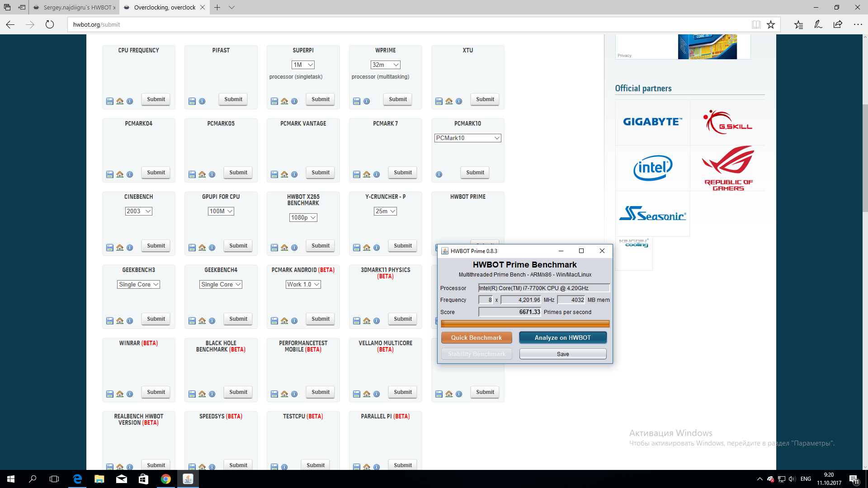Open Action Center notifications
Viewport: 868px width, 488px height.
pyautogui.click(x=854, y=479)
